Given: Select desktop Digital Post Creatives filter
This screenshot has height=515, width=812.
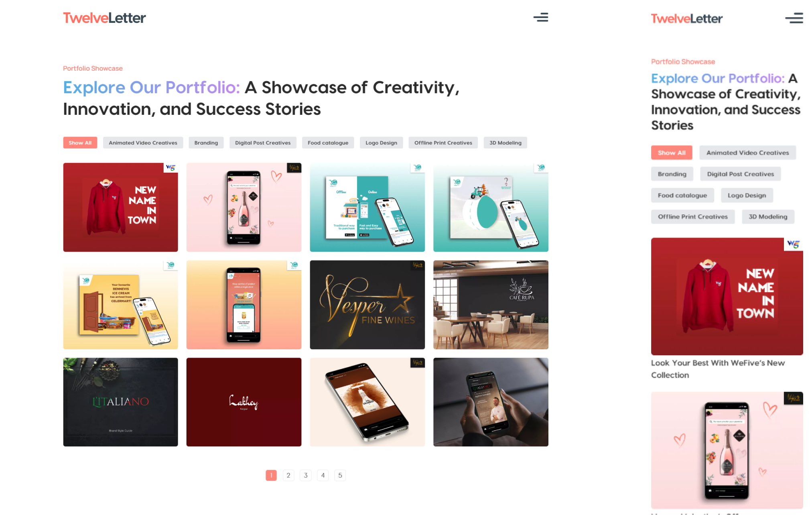Looking at the screenshot, I should [263, 142].
